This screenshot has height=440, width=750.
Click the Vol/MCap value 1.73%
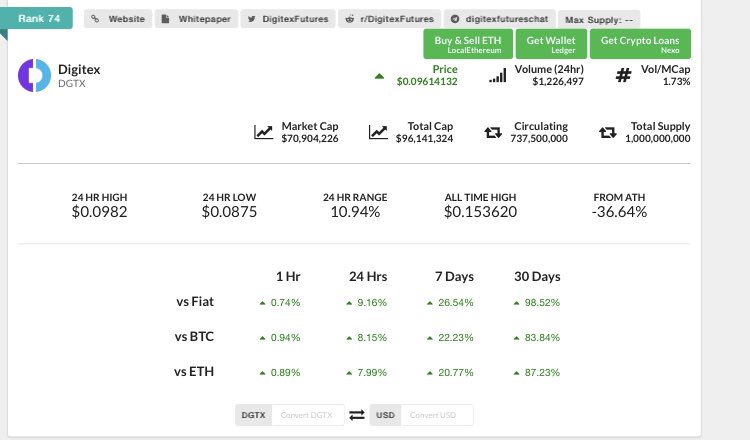click(x=676, y=81)
